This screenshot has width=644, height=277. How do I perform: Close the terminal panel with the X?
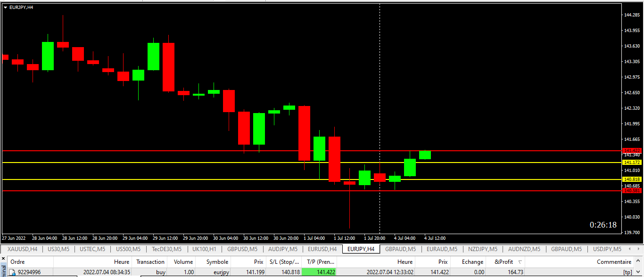3,259
